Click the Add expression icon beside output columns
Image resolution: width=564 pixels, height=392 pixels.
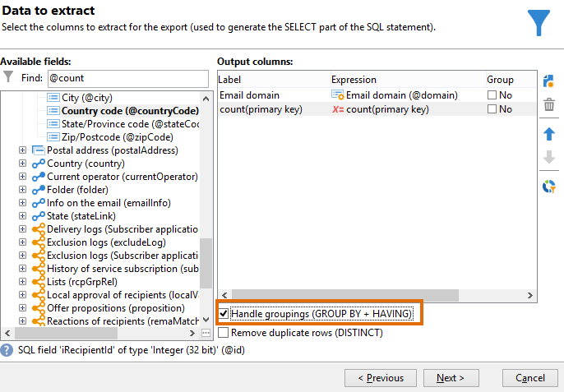click(x=548, y=81)
